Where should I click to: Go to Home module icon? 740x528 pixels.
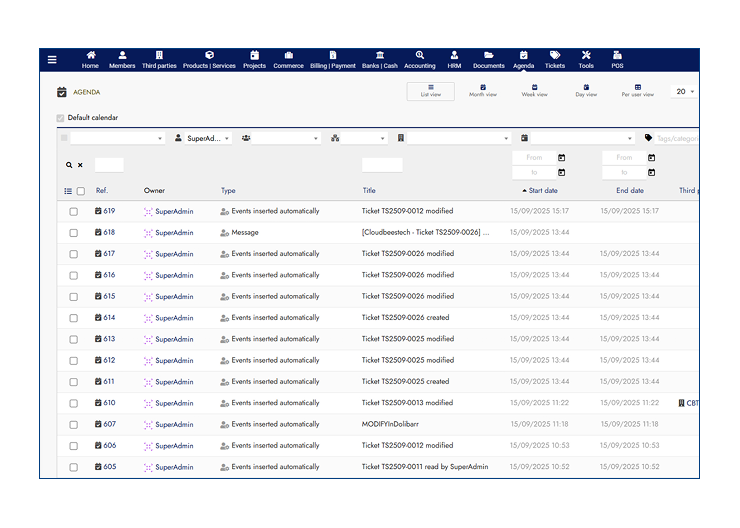[90, 60]
